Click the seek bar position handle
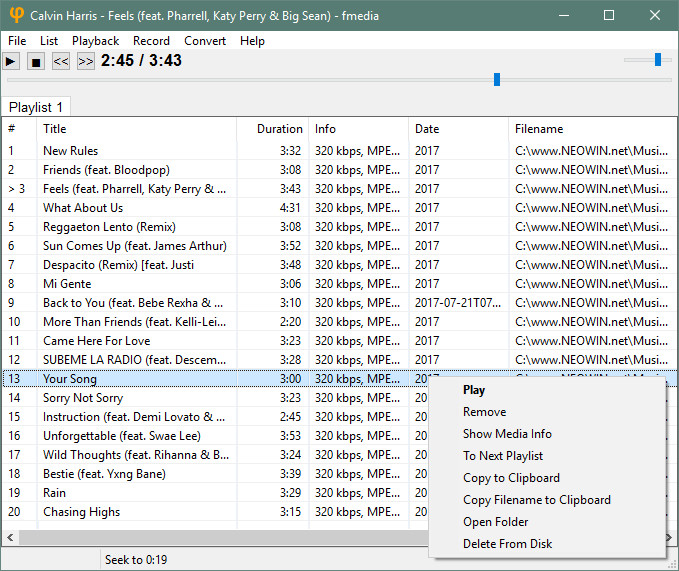 point(497,79)
